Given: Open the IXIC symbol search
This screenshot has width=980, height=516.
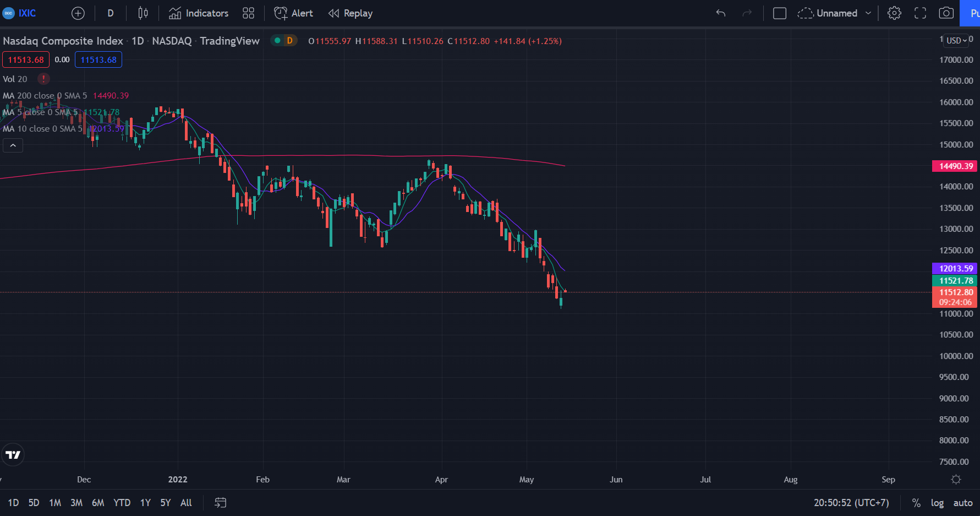Looking at the screenshot, I should [20, 13].
